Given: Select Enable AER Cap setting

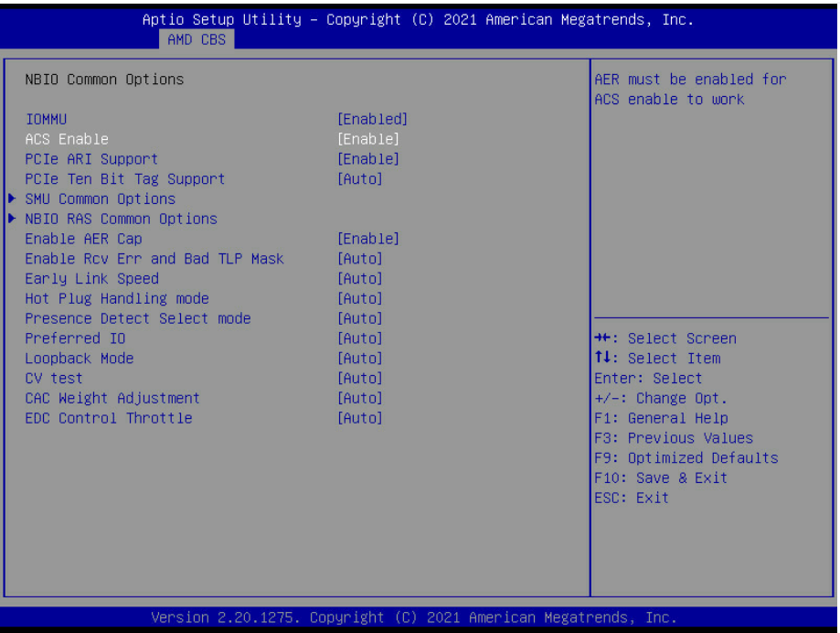Looking at the screenshot, I should 83,239.
